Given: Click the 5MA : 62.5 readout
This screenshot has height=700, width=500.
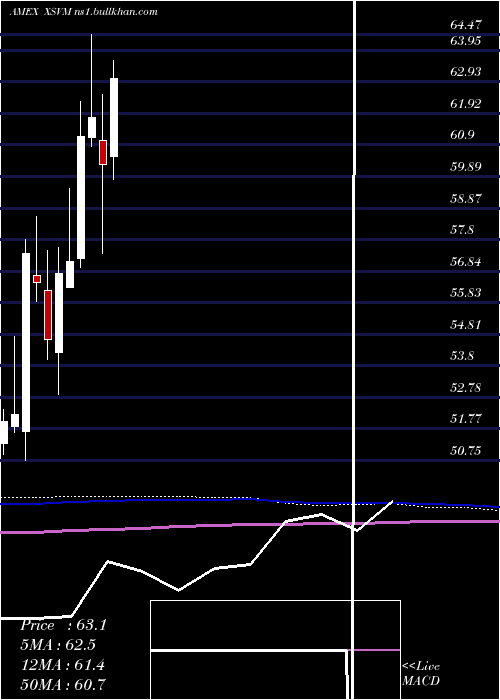Looking at the screenshot, I should (58, 645).
